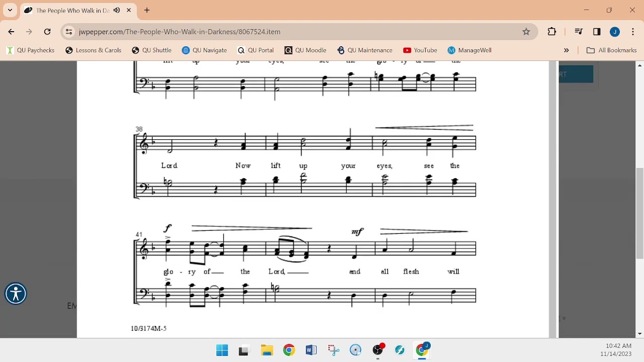Viewport: 644px width, 362px height.
Task: Open the disc media app in taskbar
Action: coord(355,350)
